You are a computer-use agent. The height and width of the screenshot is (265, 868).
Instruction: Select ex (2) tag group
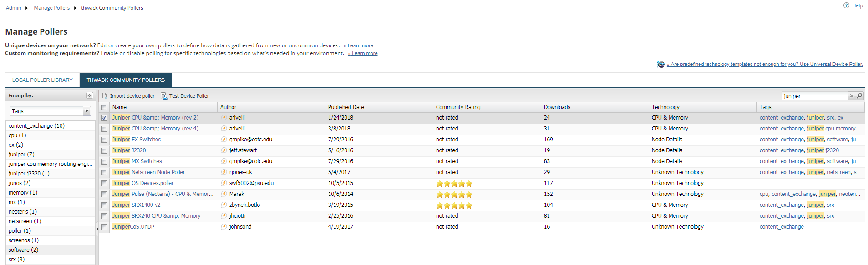(x=16, y=145)
